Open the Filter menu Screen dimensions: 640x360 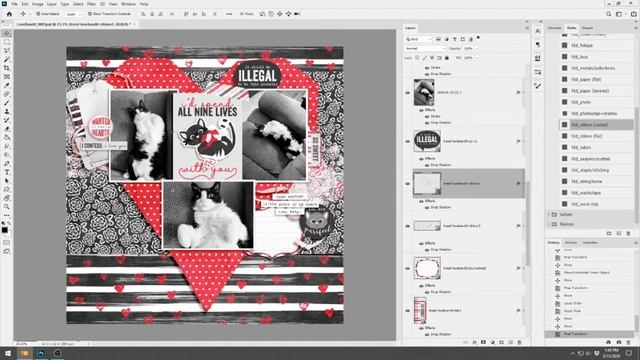coord(91,4)
